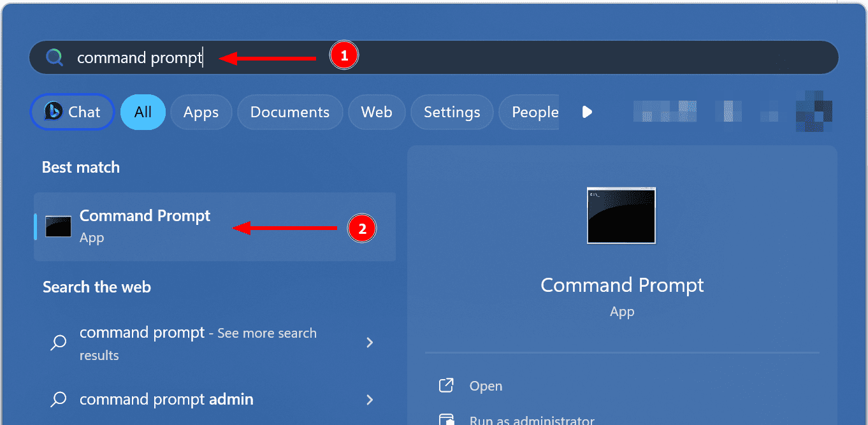Expand more search filters with the arrow

(x=586, y=112)
